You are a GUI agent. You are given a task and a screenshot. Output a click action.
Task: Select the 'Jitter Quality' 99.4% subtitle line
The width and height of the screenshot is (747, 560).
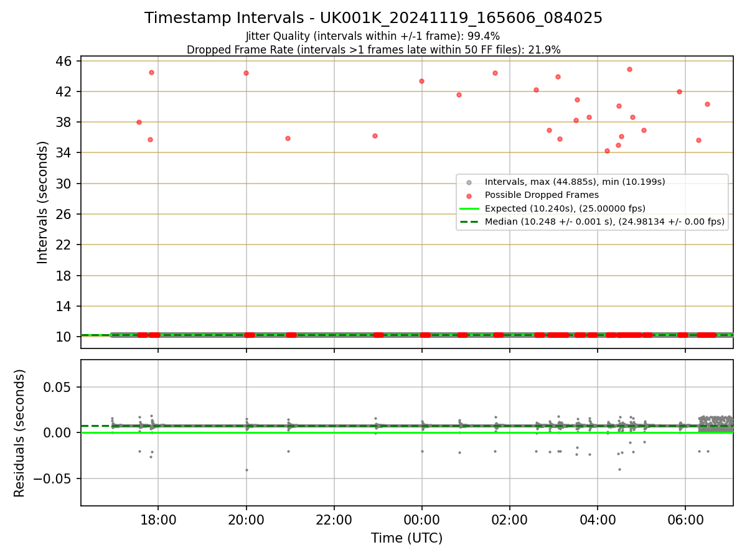pyautogui.click(x=373, y=36)
